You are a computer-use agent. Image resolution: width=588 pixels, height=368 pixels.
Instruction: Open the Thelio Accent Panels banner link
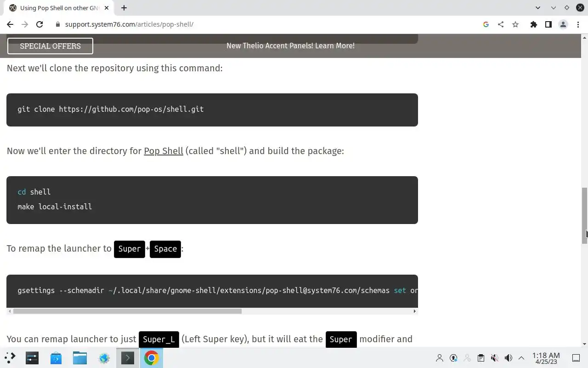(290, 46)
